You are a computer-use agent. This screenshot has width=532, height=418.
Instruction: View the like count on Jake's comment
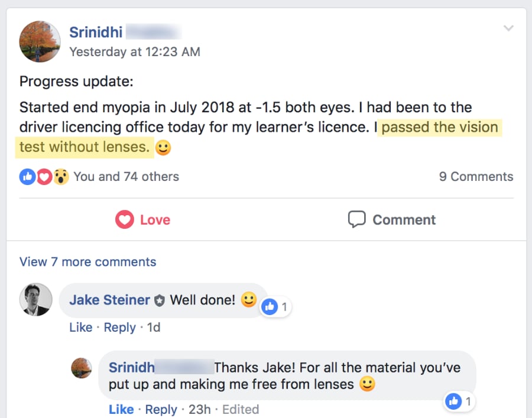click(x=276, y=307)
